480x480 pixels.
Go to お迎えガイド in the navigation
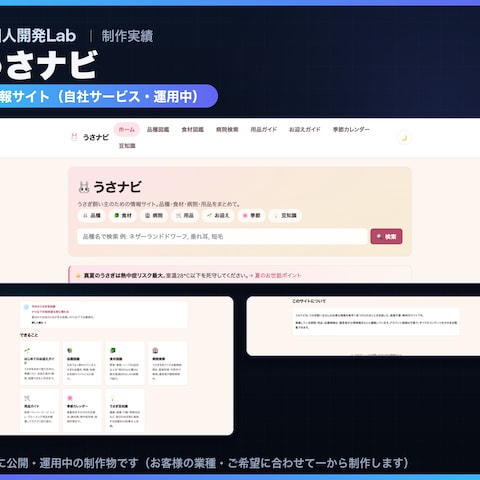coord(305,129)
